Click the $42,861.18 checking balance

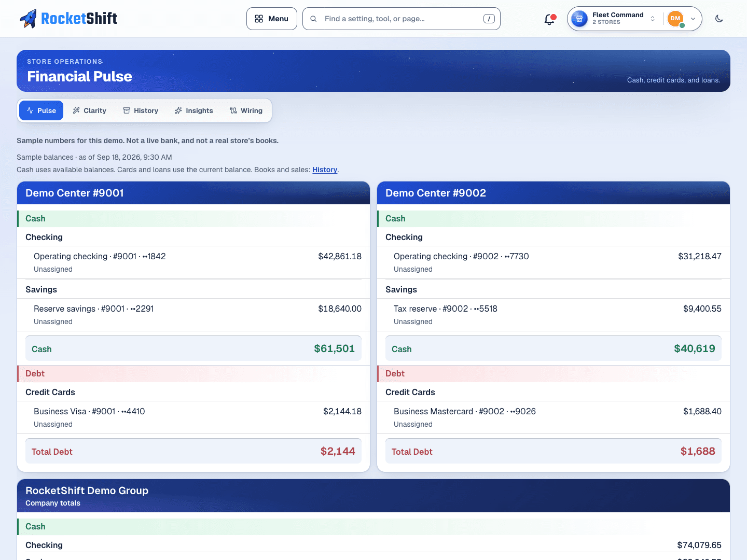(340, 256)
